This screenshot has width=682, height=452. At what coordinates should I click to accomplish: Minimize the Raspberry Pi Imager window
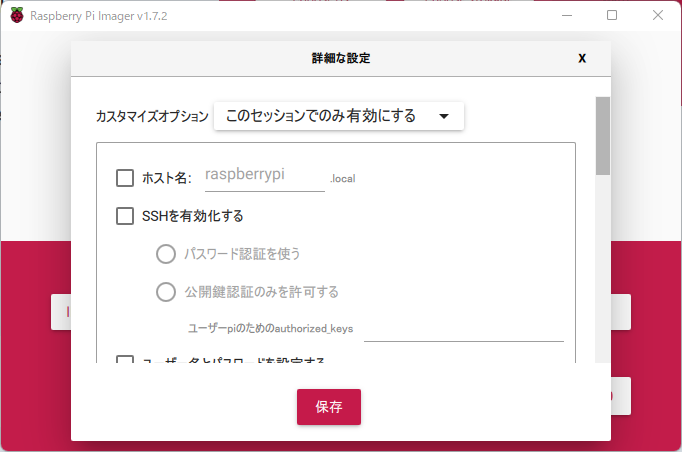[567, 16]
